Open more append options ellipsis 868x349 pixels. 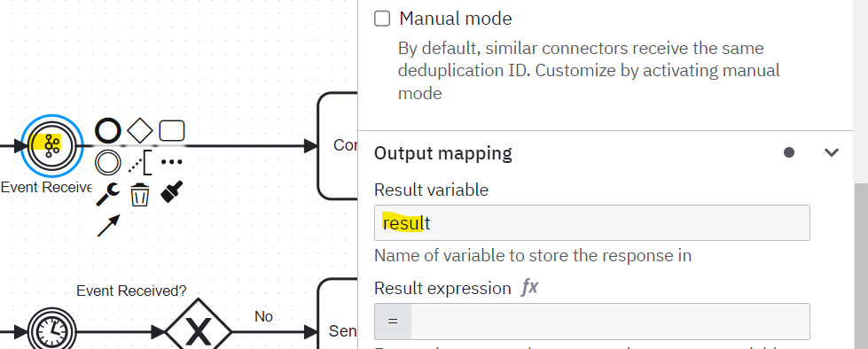pos(172,162)
